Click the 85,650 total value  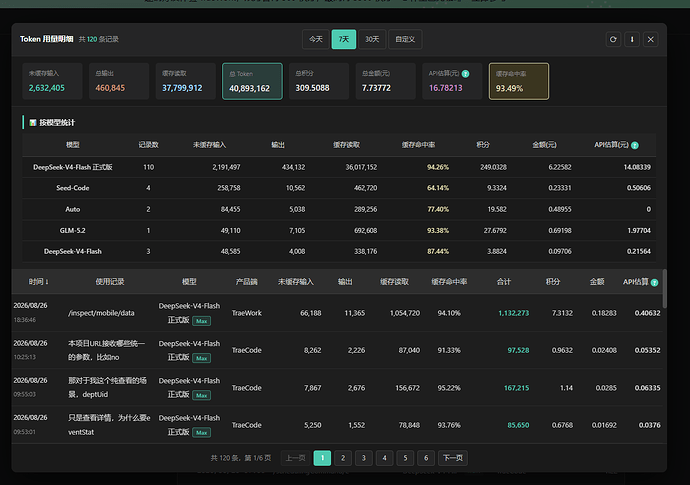click(x=518, y=425)
